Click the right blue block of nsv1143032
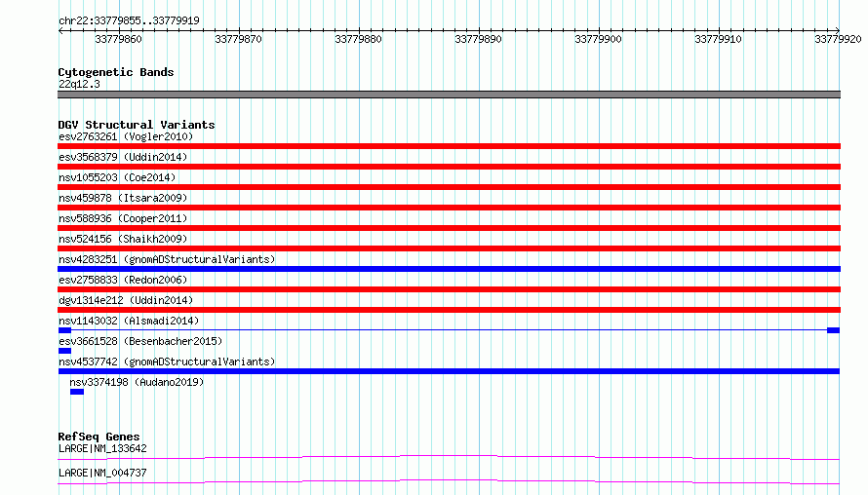Viewport: 868px width, 495px height. click(833, 330)
